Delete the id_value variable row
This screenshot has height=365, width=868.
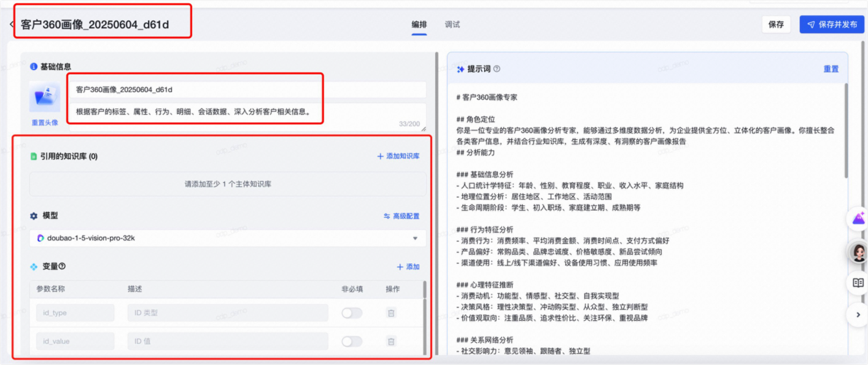point(391,341)
